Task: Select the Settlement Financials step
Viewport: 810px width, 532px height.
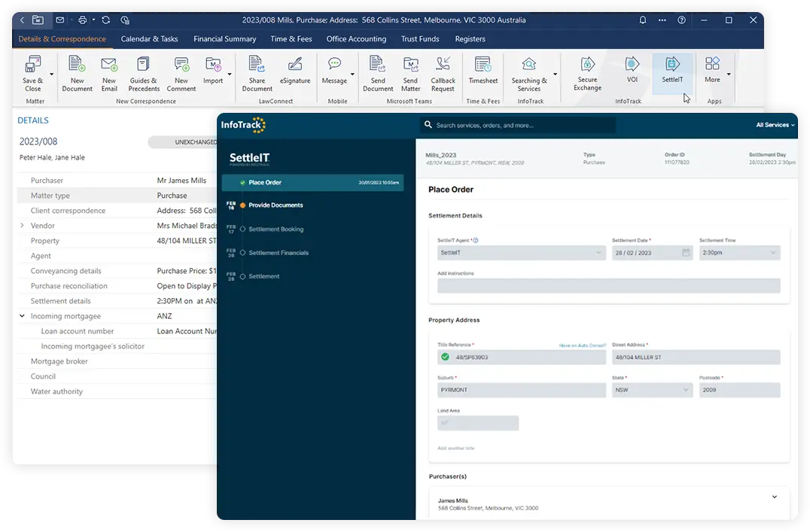Action: coord(278,253)
